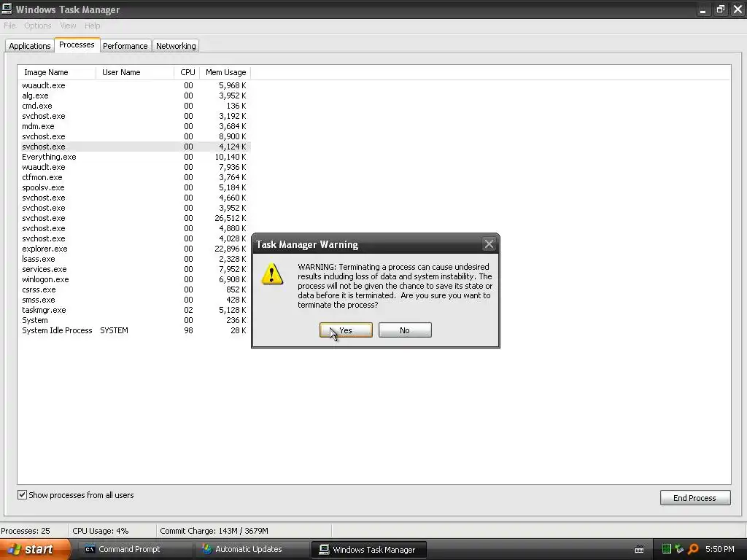Click the keyboard icon near system tray
The height and width of the screenshot is (560, 747).
(639, 550)
